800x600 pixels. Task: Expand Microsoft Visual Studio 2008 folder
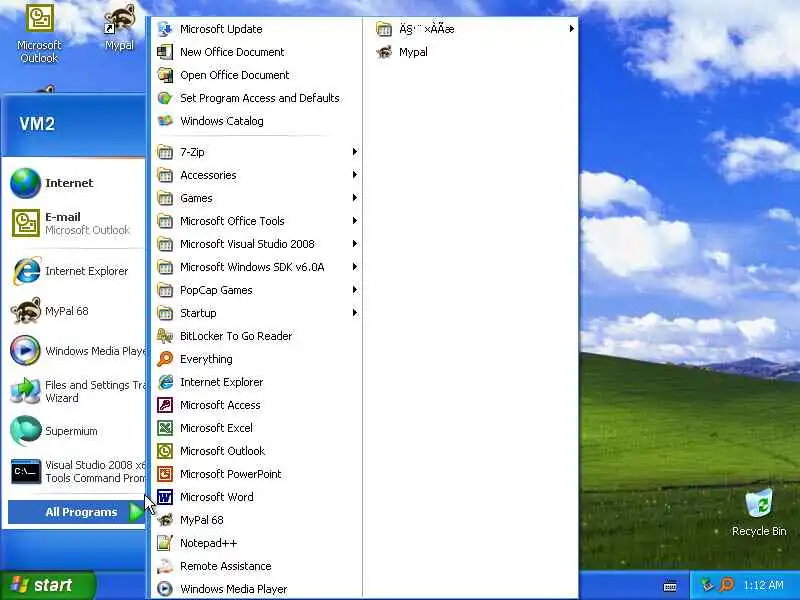point(257,244)
